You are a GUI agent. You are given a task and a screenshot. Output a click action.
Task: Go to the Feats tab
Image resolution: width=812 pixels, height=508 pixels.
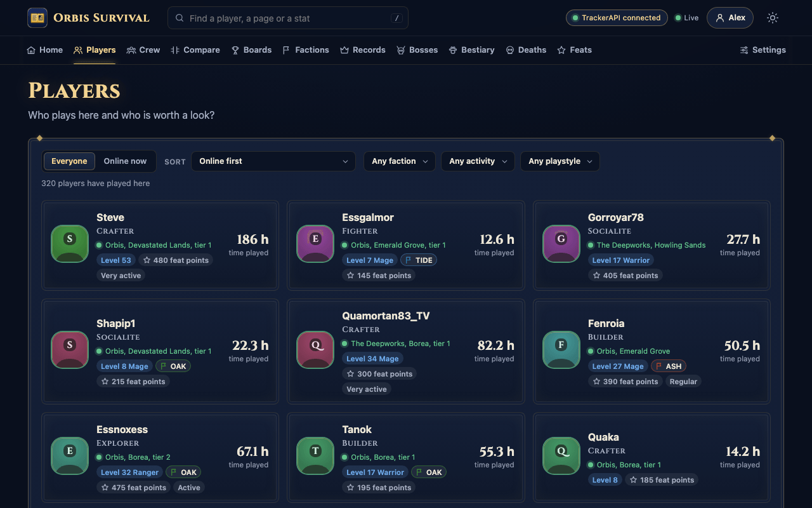(574, 50)
